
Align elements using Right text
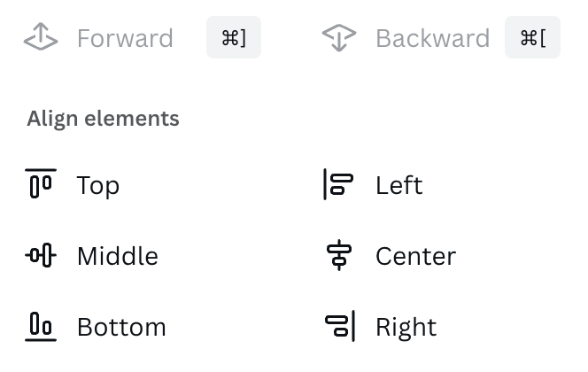[x=406, y=328]
